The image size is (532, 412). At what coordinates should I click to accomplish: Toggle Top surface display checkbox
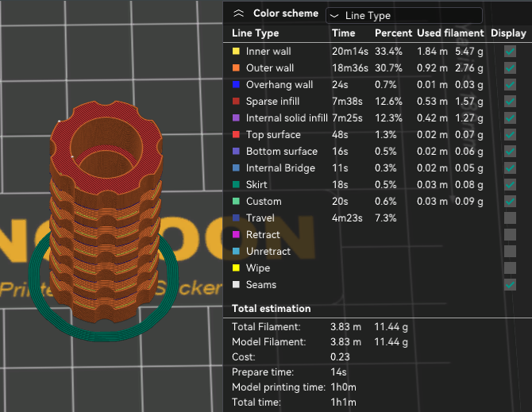click(510, 135)
